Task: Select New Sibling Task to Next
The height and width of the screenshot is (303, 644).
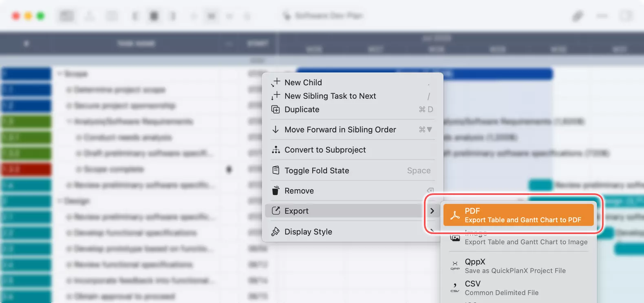Action: click(x=330, y=96)
